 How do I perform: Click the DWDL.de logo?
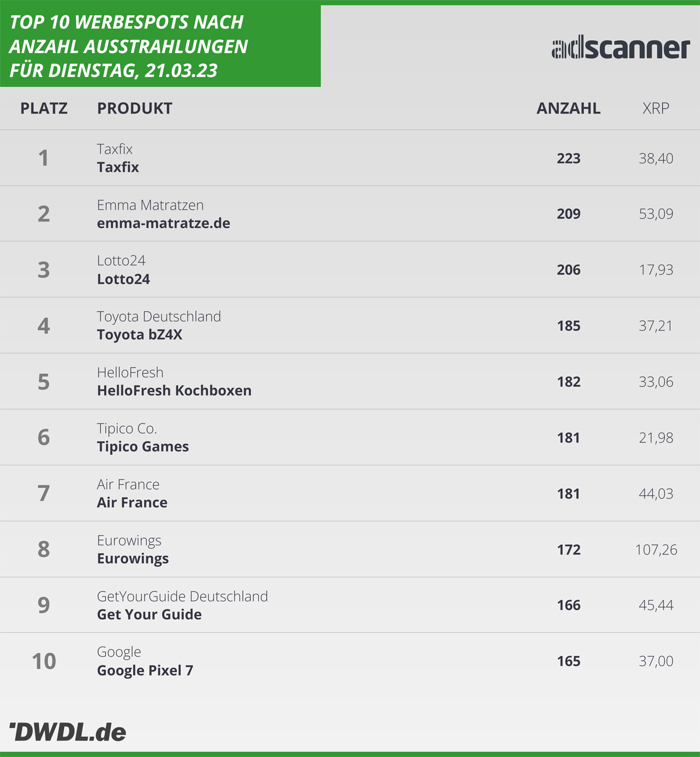click(x=68, y=732)
